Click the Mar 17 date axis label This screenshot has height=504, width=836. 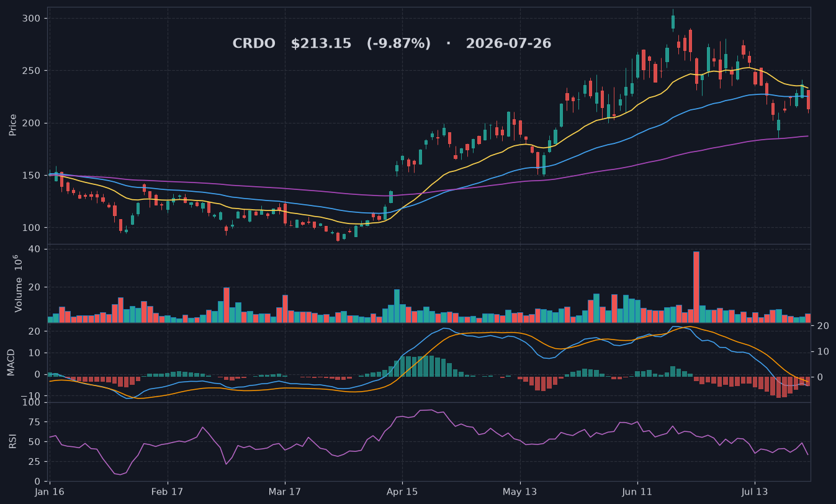[285, 492]
